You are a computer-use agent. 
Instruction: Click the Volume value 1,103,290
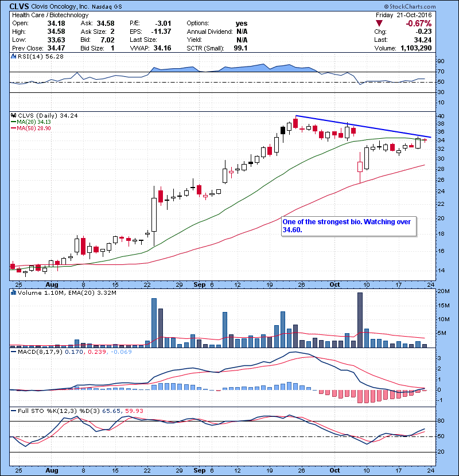coord(416,48)
